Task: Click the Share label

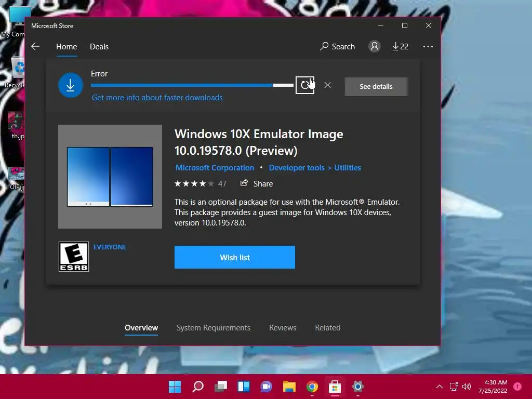Action: [x=263, y=183]
